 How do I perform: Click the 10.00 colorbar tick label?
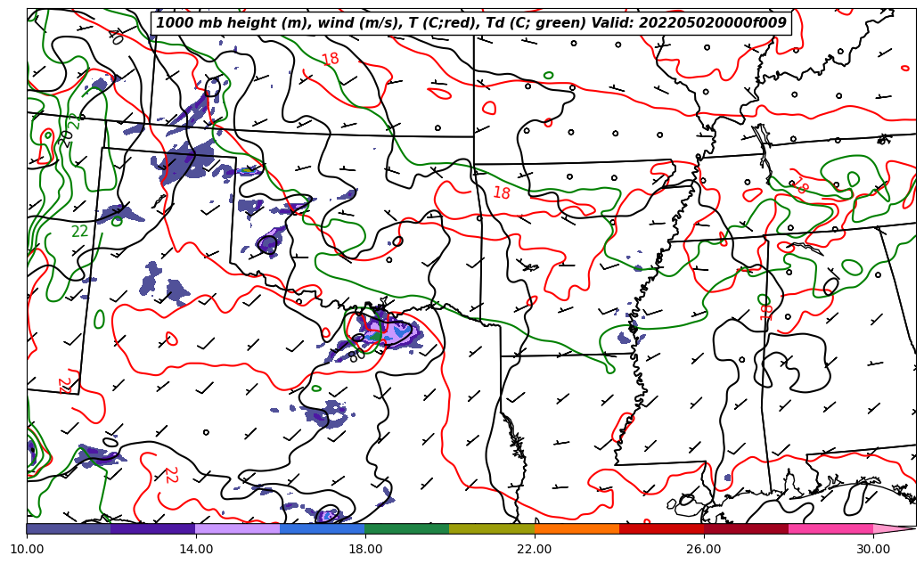point(27,549)
